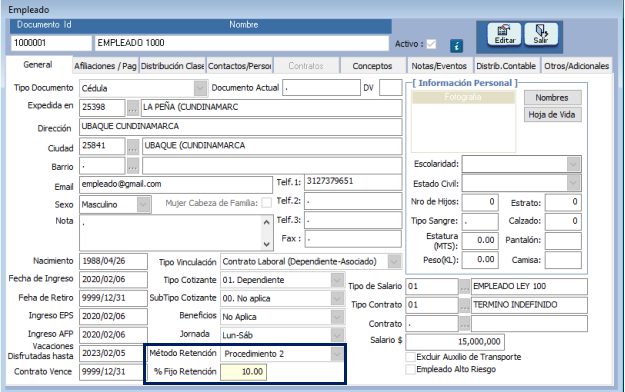
Task: Open the Sexo dropdown
Action: pos(143,205)
